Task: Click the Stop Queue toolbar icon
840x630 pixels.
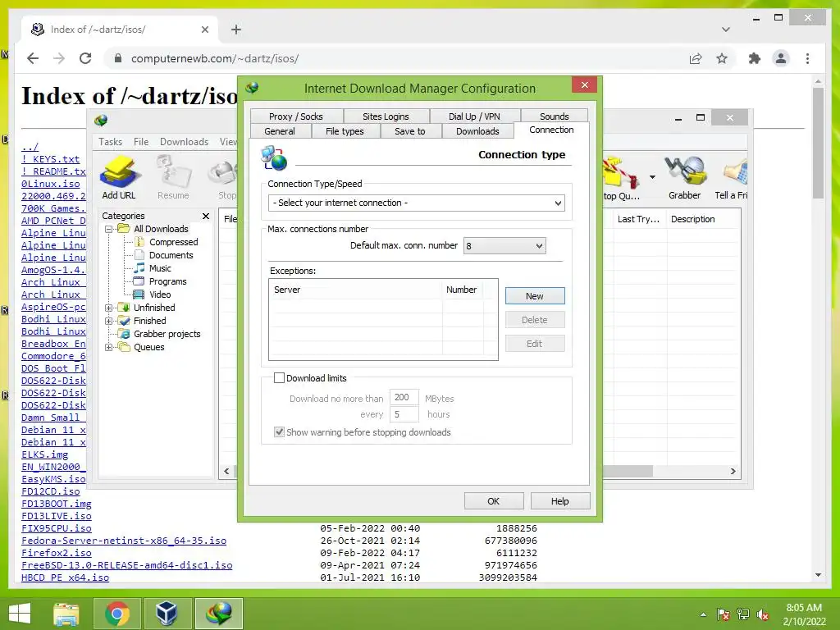Action: [x=622, y=179]
